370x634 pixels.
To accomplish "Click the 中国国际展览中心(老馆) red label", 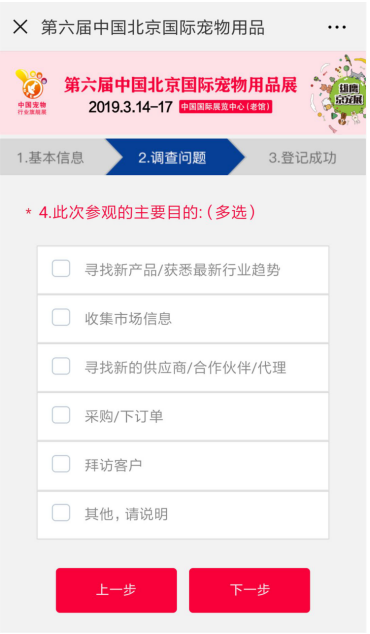I will (225, 107).
